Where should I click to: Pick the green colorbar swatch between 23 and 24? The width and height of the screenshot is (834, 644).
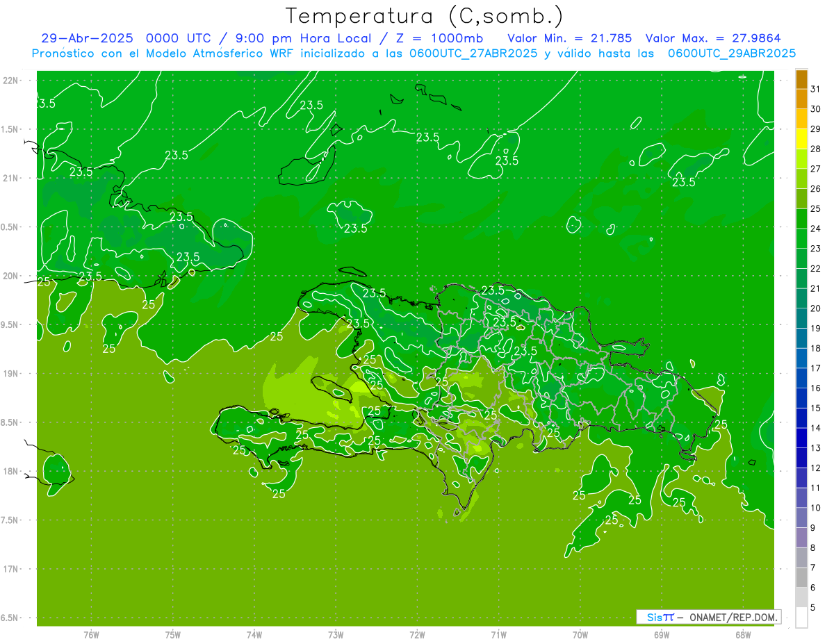801,238
